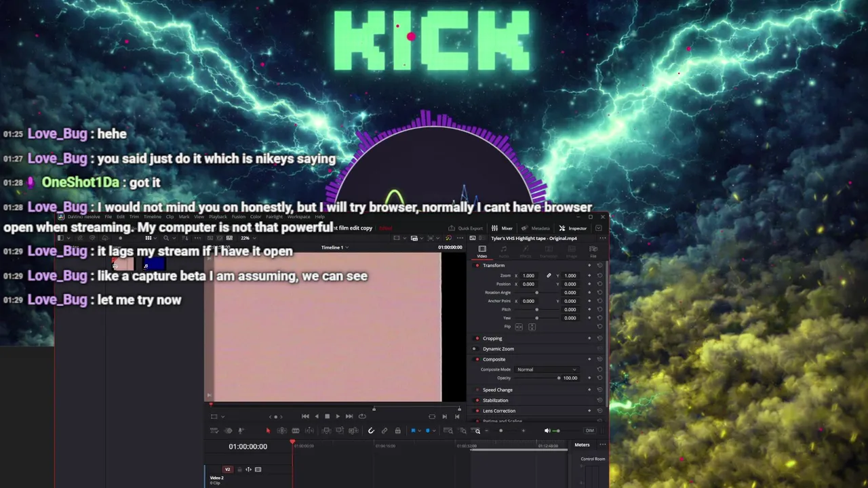Open Timeline View Options icon
868x488 pixels.
click(x=214, y=430)
